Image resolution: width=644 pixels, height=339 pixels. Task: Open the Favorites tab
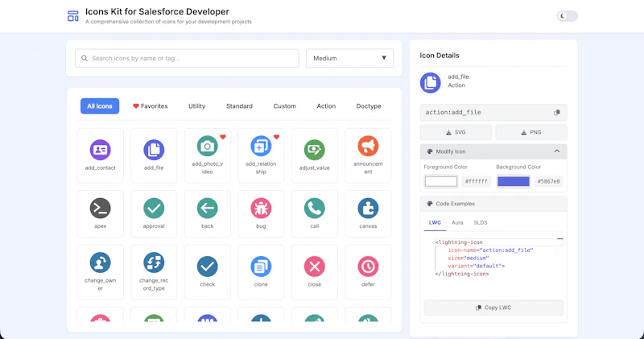[151, 106]
